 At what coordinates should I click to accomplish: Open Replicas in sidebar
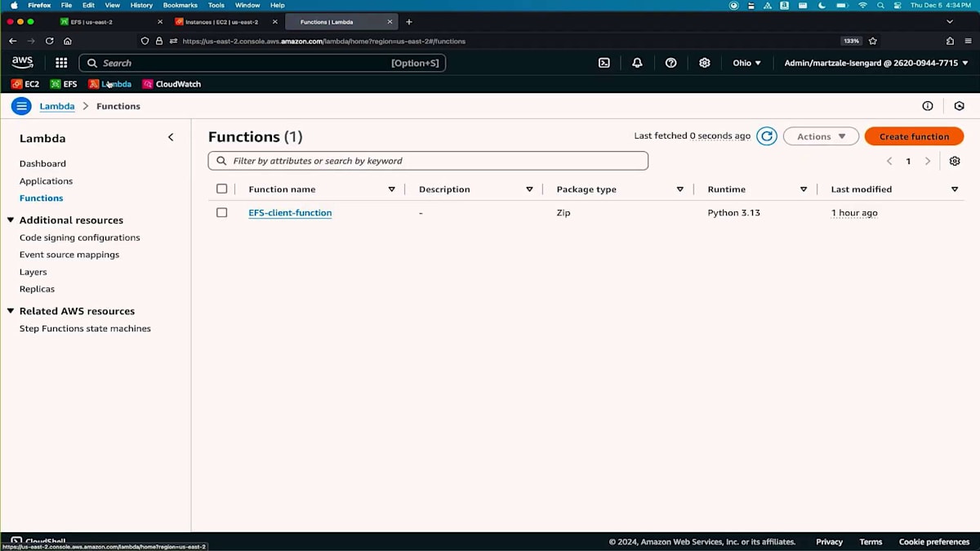tap(37, 289)
